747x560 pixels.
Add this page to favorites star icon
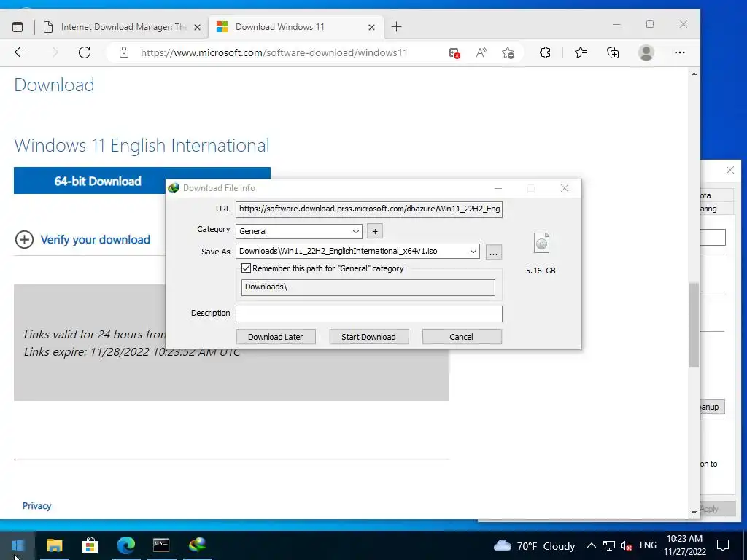508,52
